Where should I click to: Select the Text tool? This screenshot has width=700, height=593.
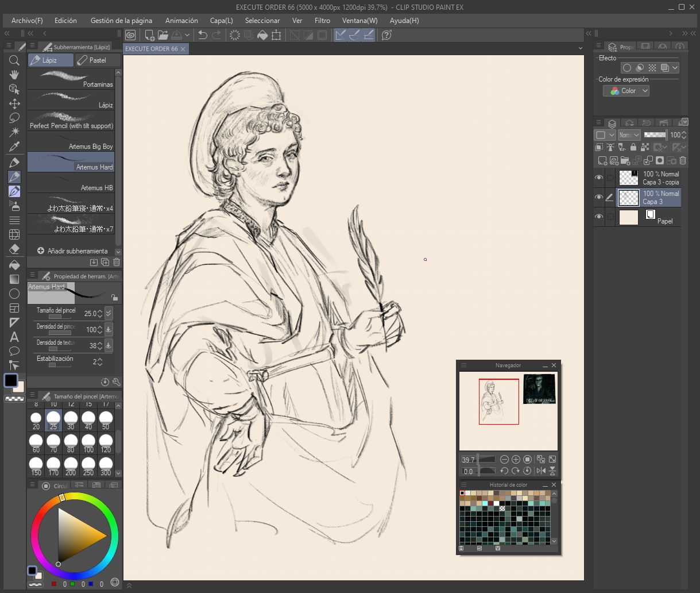tap(14, 337)
